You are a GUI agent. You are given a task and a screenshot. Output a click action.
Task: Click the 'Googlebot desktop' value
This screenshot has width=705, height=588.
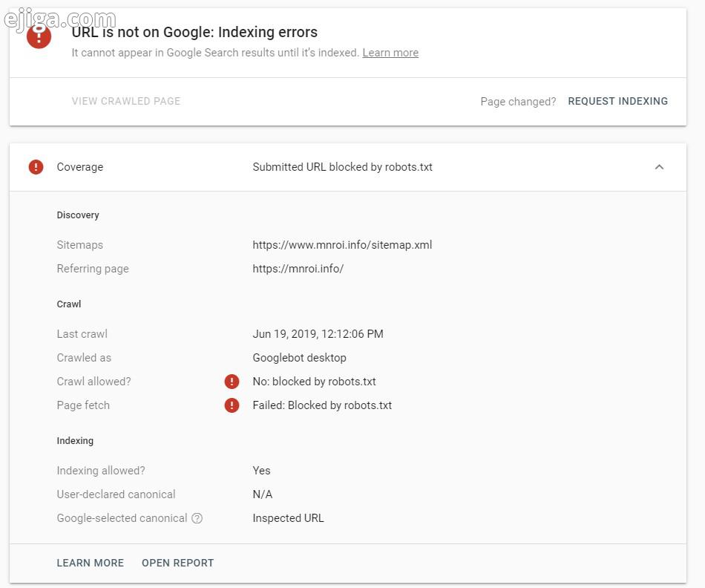pos(300,358)
